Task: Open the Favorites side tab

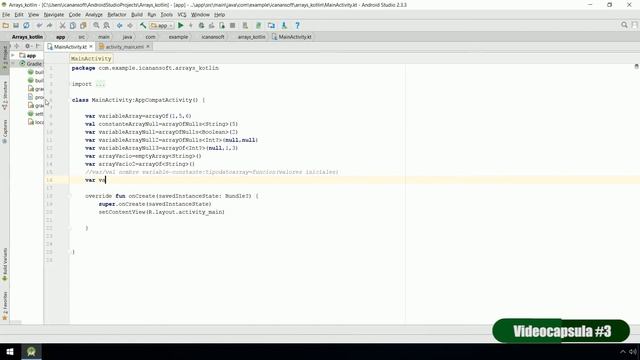Action: [x=5, y=306]
